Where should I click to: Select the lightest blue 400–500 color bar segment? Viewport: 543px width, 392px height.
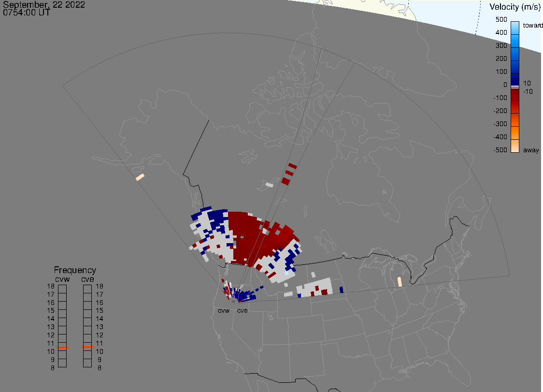[515, 28]
